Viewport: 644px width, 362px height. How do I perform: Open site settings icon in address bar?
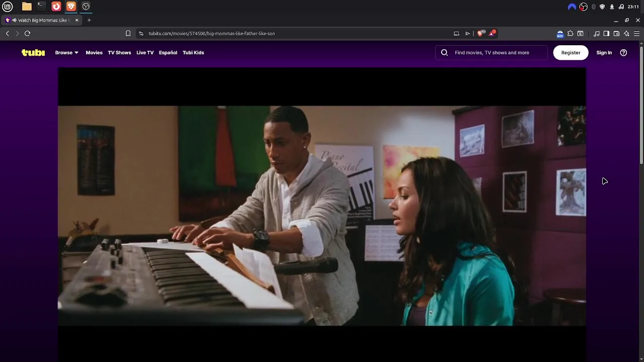(141, 33)
